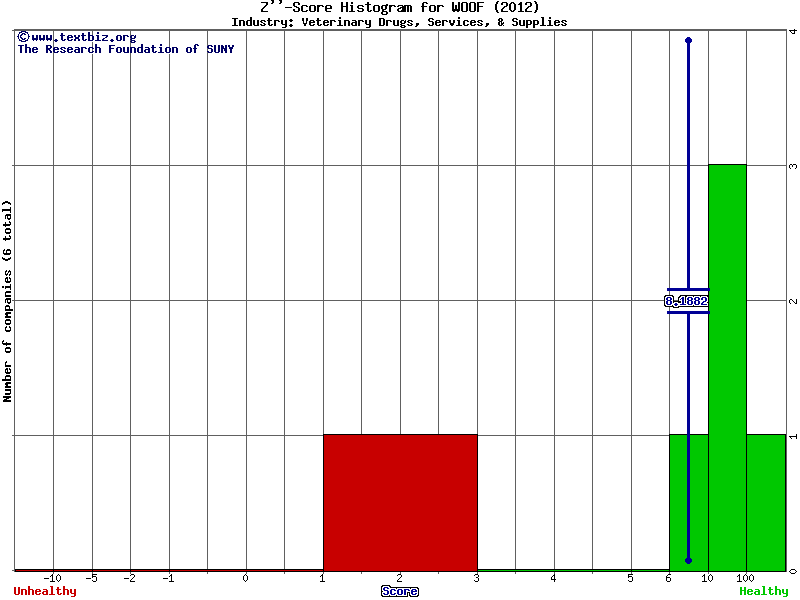The height and width of the screenshot is (600, 800).
Task: Click the x-axis tick label 4
Action: tap(554, 578)
